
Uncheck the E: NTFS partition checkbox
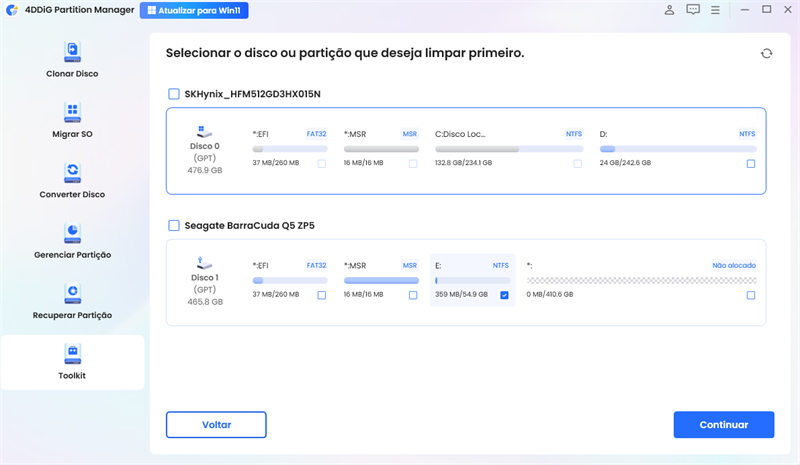pyautogui.click(x=504, y=295)
